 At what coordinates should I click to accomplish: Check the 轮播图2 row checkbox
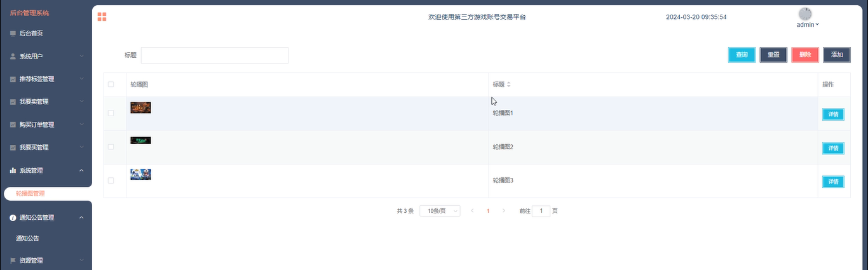tap(111, 147)
